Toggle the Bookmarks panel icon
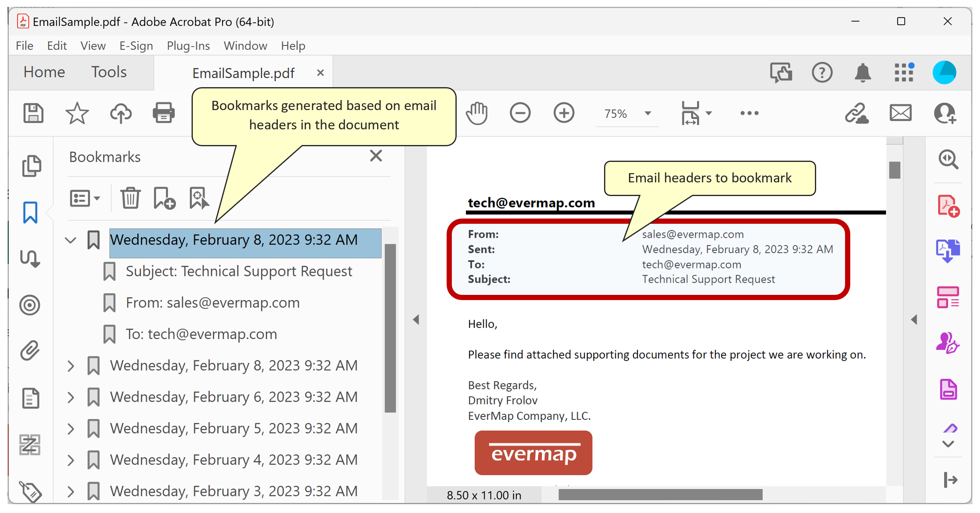The image size is (980, 513). 30,212
